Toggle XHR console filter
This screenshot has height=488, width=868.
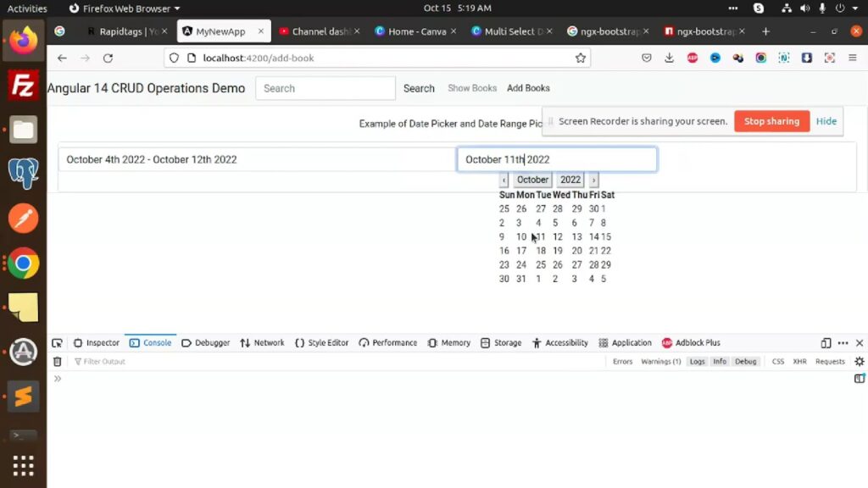799,361
